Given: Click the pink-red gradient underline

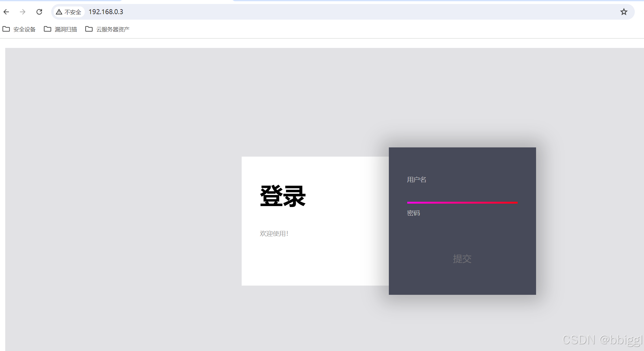Looking at the screenshot, I should coord(462,203).
